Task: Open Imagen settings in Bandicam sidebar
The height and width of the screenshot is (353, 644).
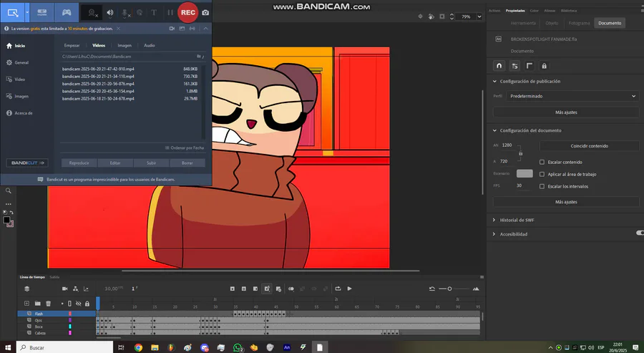Action: (x=17, y=96)
